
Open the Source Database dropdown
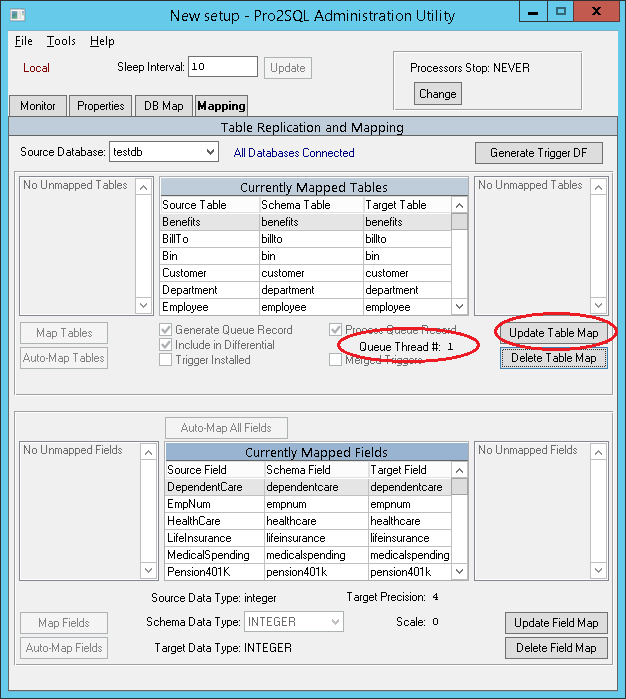(x=164, y=152)
